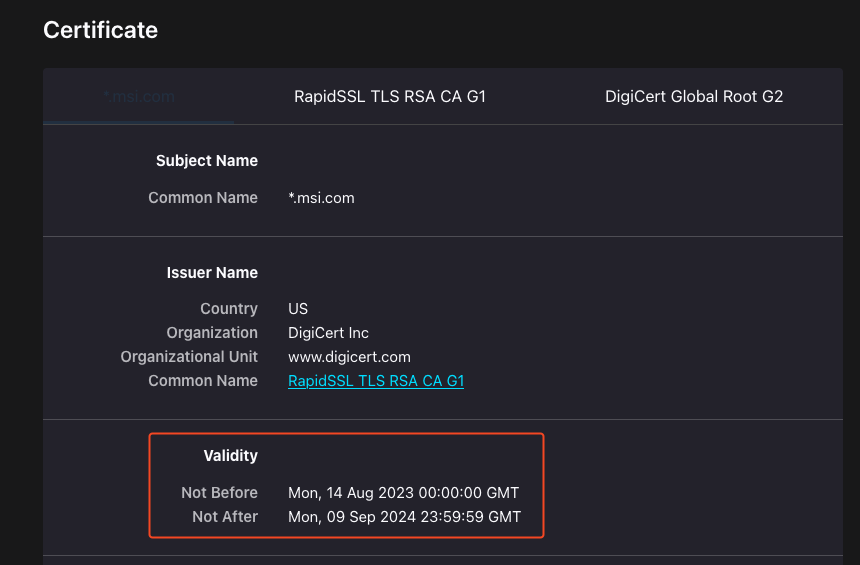Click the Not After label
Viewport: 860px width, 565px height.
click(x=225, y=517)
